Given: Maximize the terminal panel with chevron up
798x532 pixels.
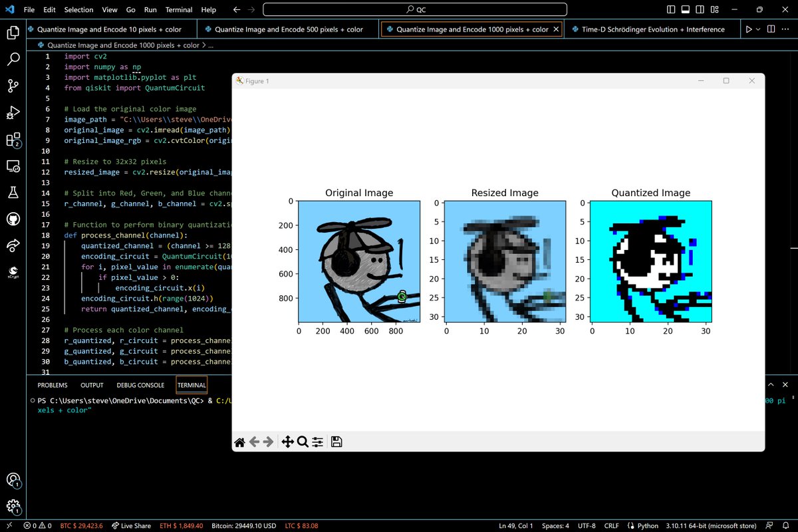Looking at the screenshot, I should click(x=771, y=385).
